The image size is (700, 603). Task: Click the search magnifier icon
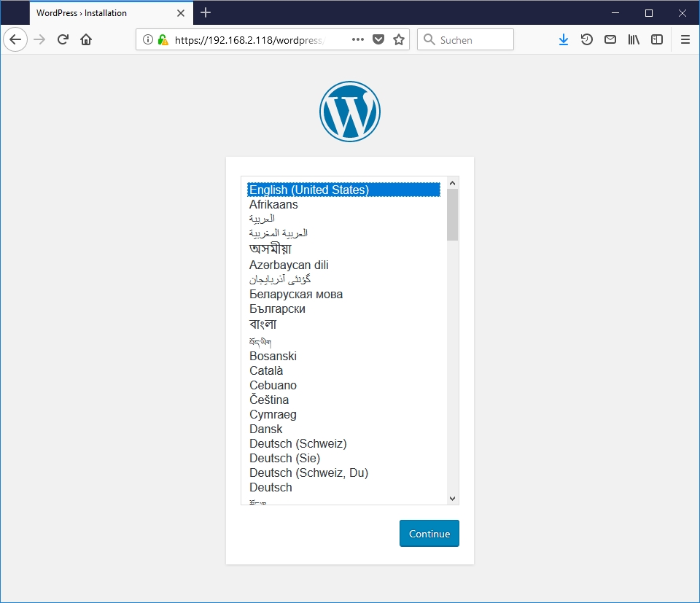pos(429,39)
